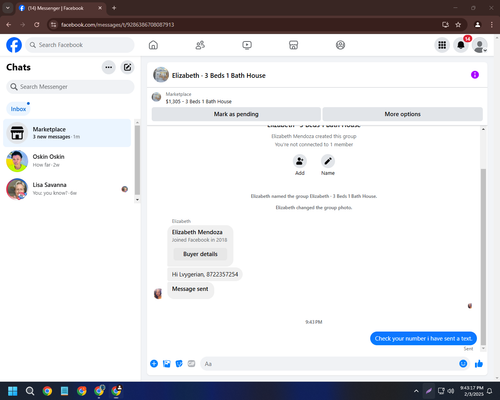Click the address bar URL

(x=117, y=25)
